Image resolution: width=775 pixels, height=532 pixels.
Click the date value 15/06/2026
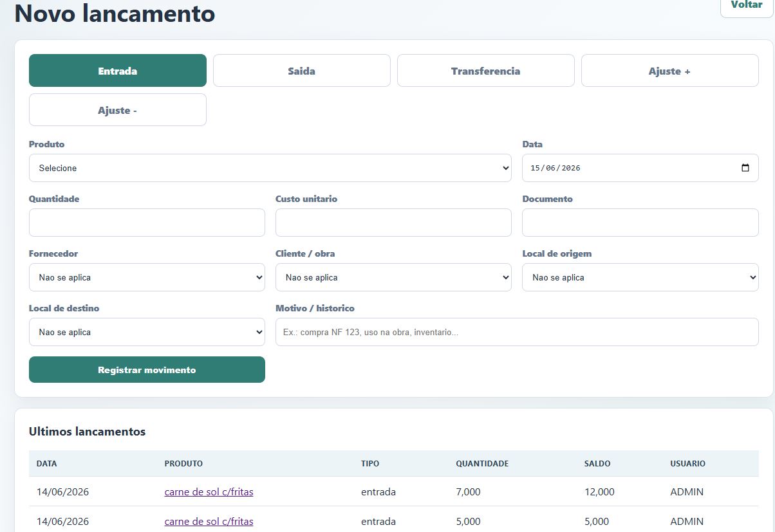(556, 168)
